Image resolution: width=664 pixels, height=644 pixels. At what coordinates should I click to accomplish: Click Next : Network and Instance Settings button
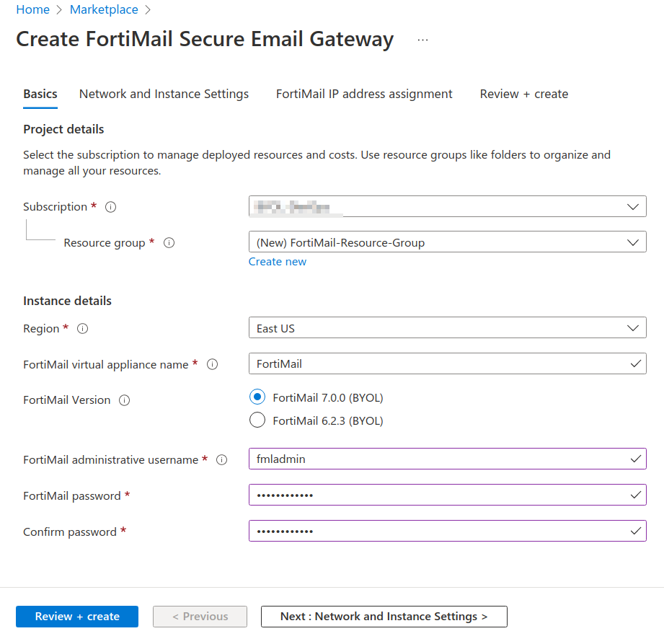pos(384,617)
